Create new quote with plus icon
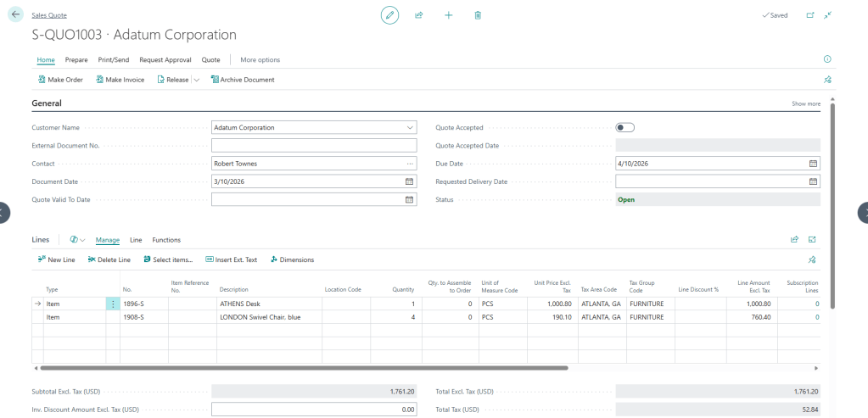 (449, 15)
